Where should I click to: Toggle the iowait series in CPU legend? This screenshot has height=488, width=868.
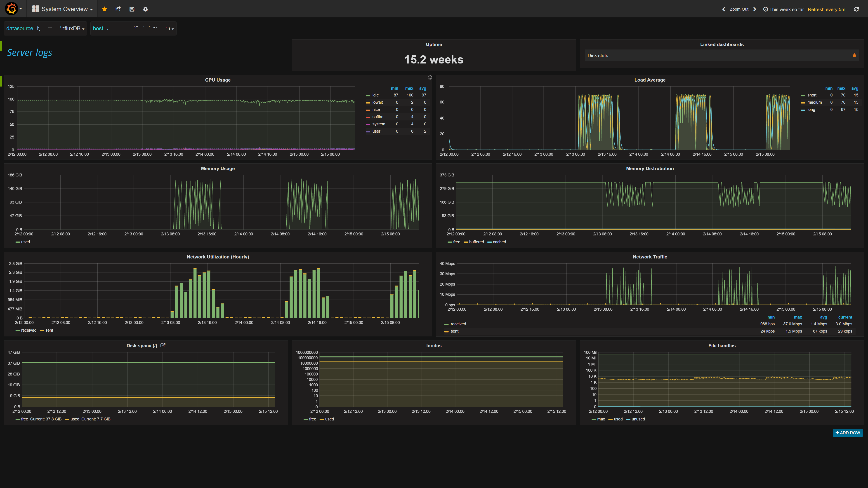(x=377, y=102)
